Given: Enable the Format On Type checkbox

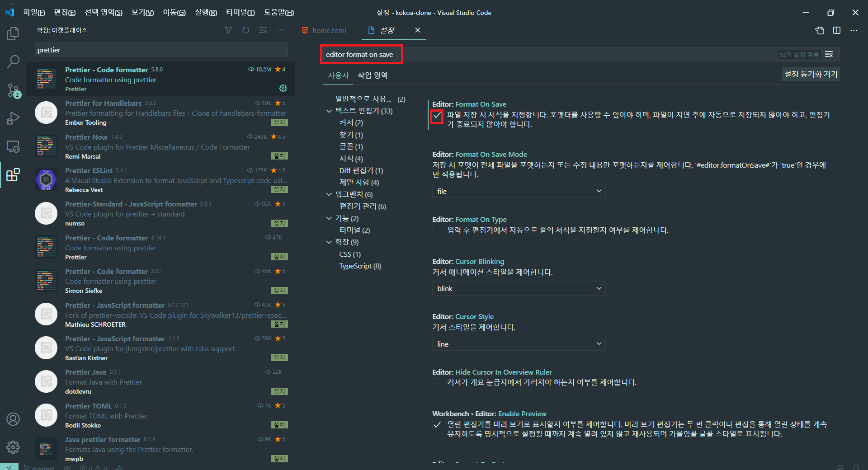Looking at the screenshot, I should tap(437, 230).
